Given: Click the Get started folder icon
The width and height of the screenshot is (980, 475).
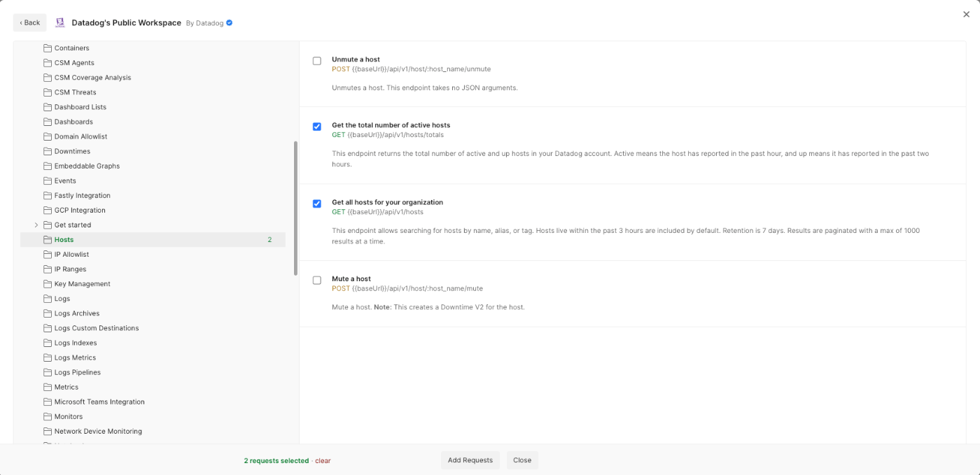Looking at the screenshot, I should tap(48, 225).
